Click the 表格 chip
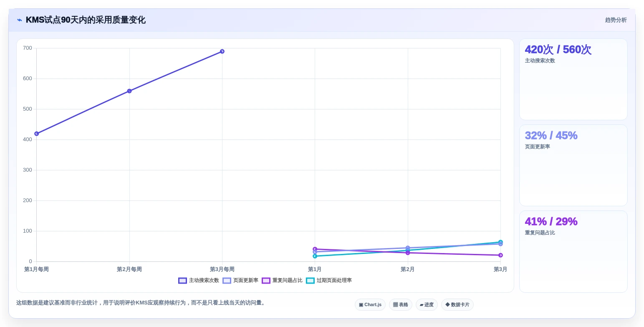644x327 pixels. click(x=401, y=304)
